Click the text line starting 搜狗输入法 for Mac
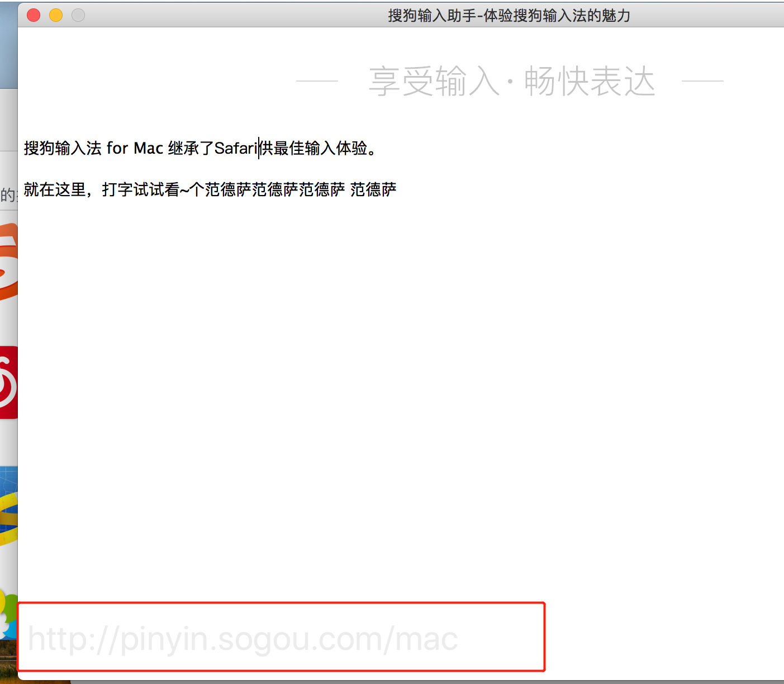This screenshot has height=684, width=784. [x=201, y=148]
